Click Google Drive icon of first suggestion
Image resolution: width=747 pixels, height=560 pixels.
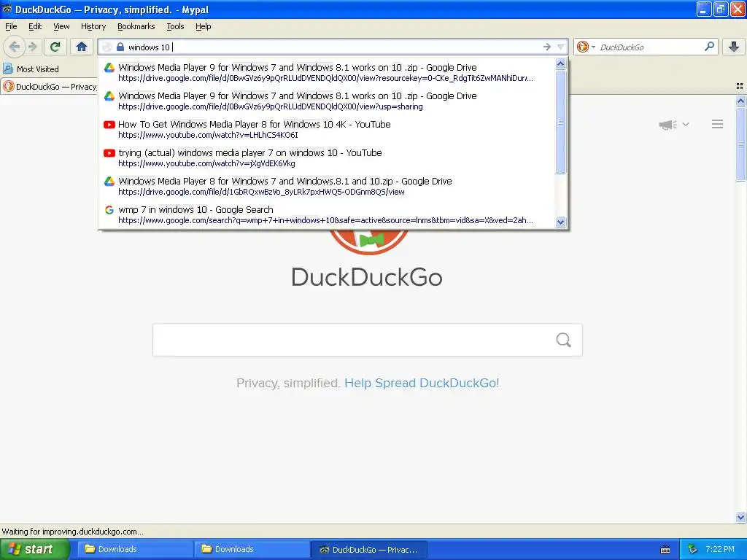(109, 68)
